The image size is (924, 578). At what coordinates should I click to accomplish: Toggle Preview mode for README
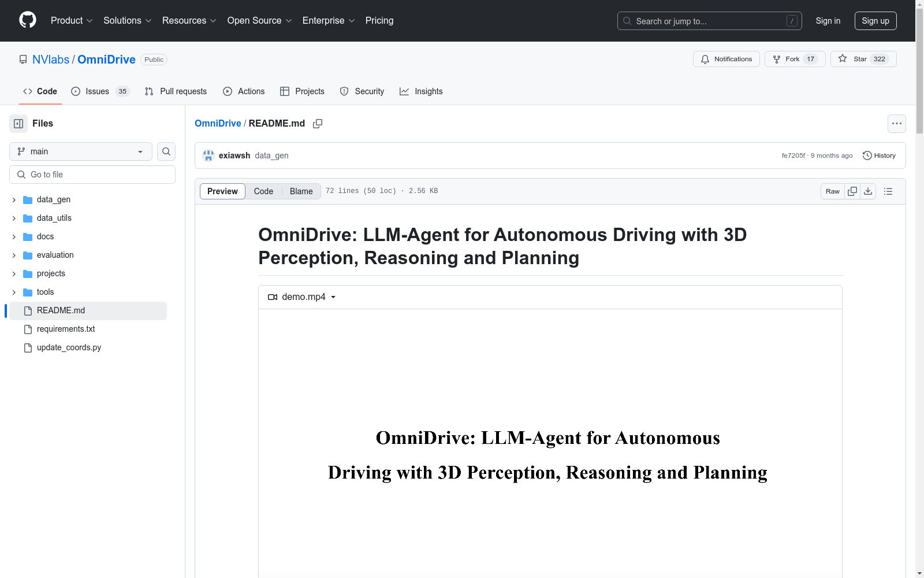click(222, 191)
